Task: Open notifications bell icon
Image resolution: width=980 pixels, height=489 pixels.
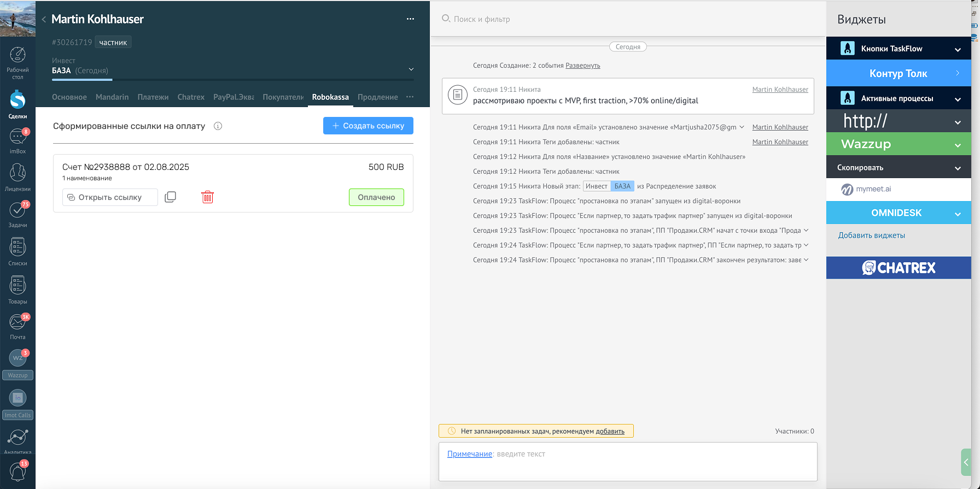Action: pos(17,471)
